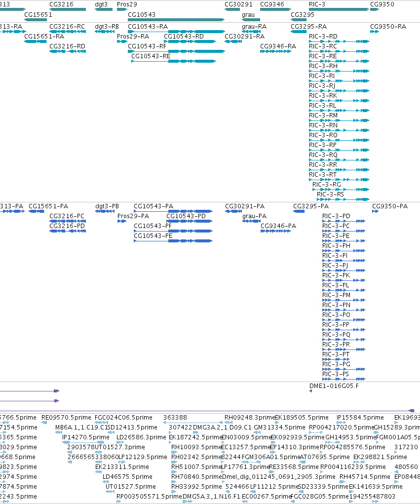Select the CG9346 gene label
This screenshot has width=420, height=504.
pos(272,4)
